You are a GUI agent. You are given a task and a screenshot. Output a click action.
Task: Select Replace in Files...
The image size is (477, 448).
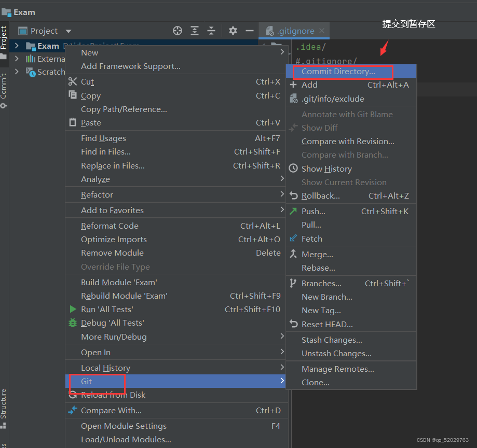pos(176,165)
